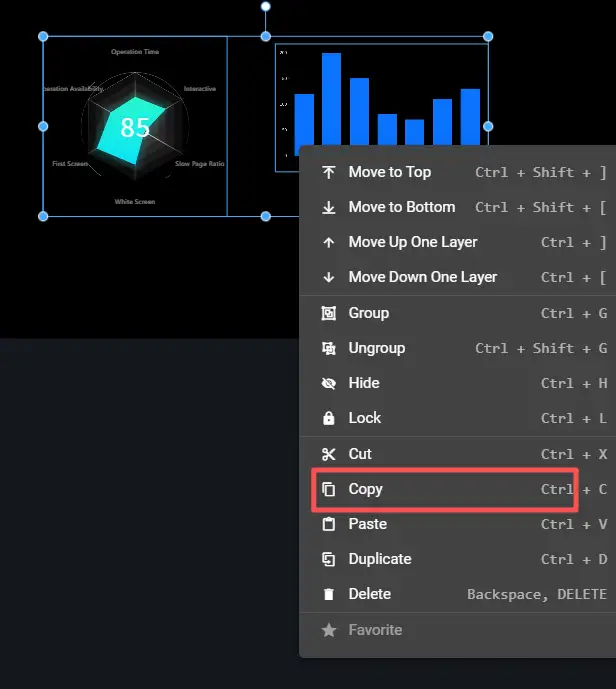Click the Ungroup icon in context menu
The width and height of the screenshot is (616, 689).
328,348
